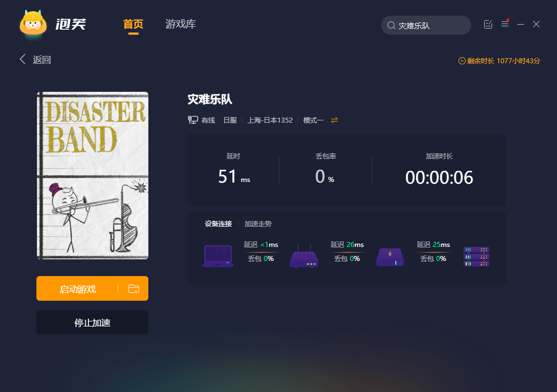Switch to the 首页 tab

point(133,24)
